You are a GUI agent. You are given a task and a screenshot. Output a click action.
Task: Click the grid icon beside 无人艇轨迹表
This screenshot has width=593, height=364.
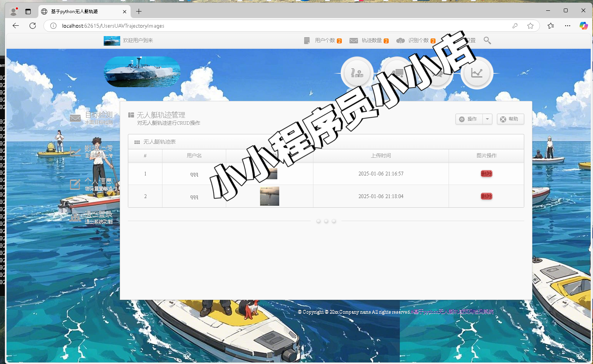coord(137,142)
